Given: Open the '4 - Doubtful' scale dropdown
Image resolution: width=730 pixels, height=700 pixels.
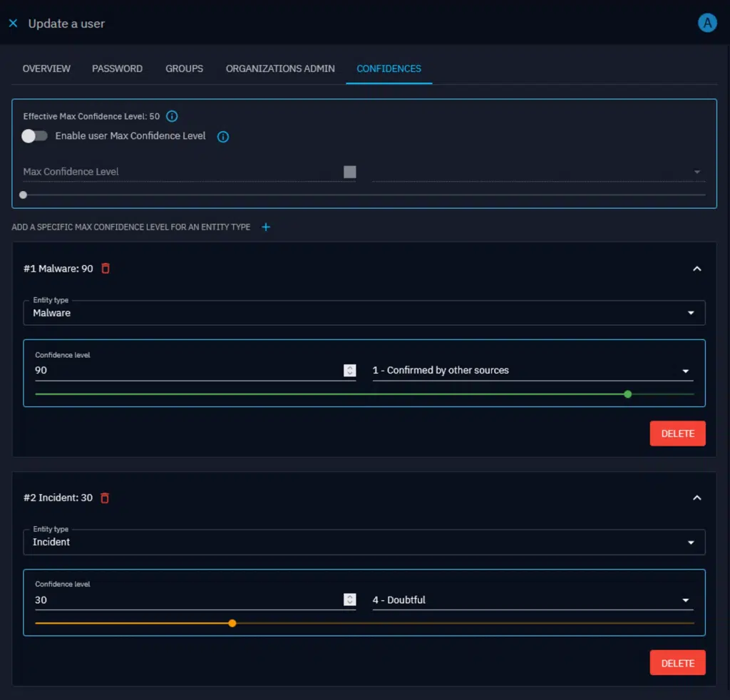Looking at the screenshot, I should pyautogui.click(x=532, y=600).
